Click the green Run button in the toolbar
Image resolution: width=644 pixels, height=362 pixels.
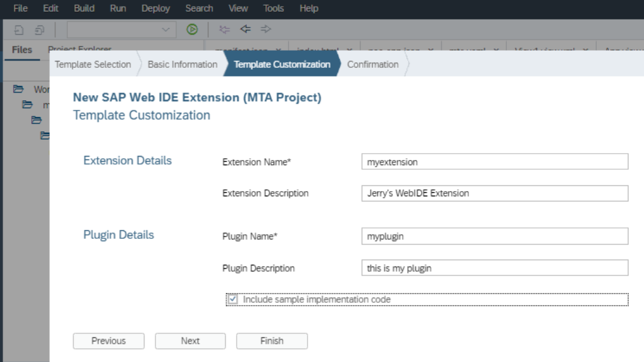point(192,29)
